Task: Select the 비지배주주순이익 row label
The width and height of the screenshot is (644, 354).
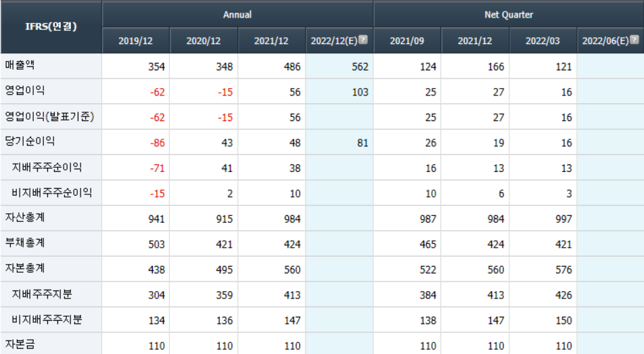Action: click(51, 192)
